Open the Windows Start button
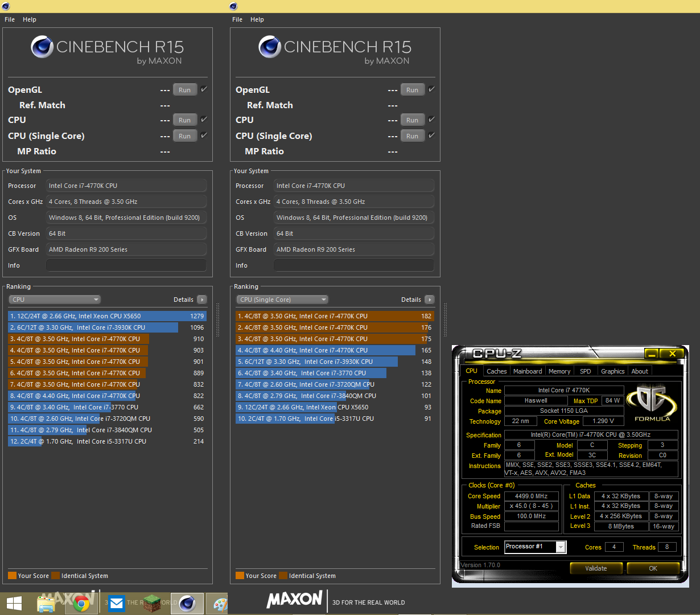The width and height of the screenshot is (700, 615). 14,604
